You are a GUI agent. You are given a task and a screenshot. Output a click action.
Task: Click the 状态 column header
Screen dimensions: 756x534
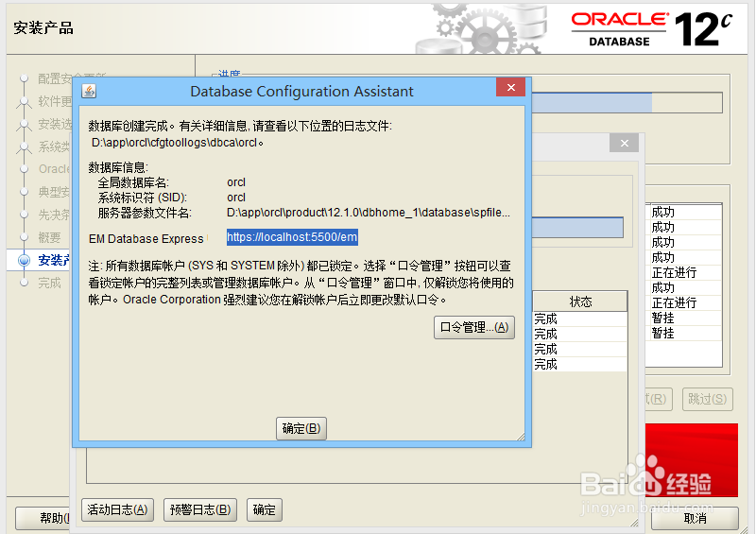[x=580, y=302]
